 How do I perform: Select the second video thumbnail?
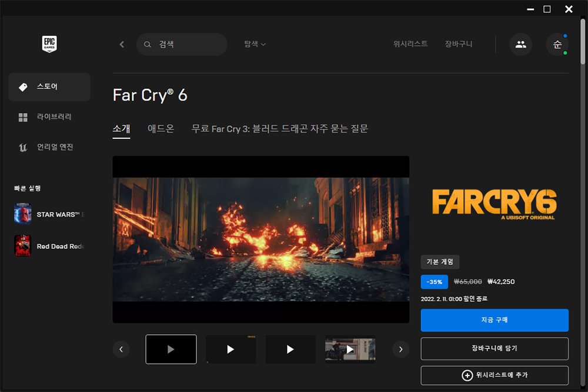(230, 349)
